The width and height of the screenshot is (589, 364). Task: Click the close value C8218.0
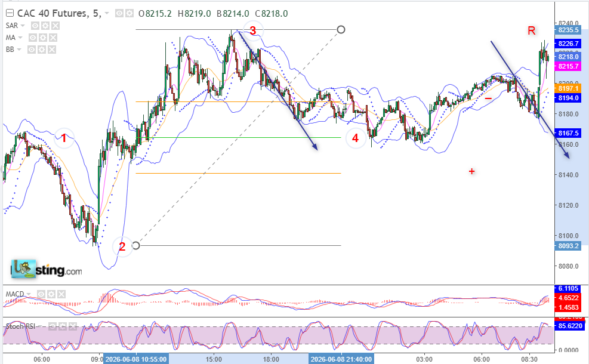click(272, 14)
